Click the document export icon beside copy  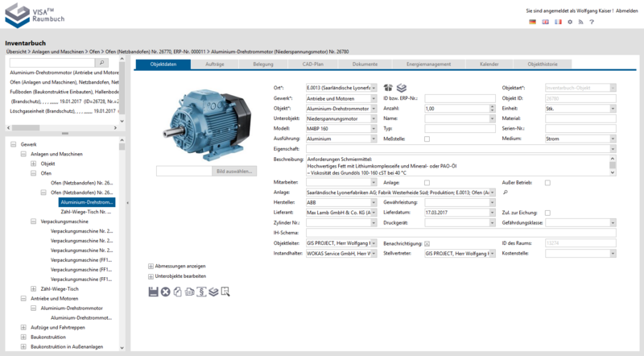(x=189, y=292)
